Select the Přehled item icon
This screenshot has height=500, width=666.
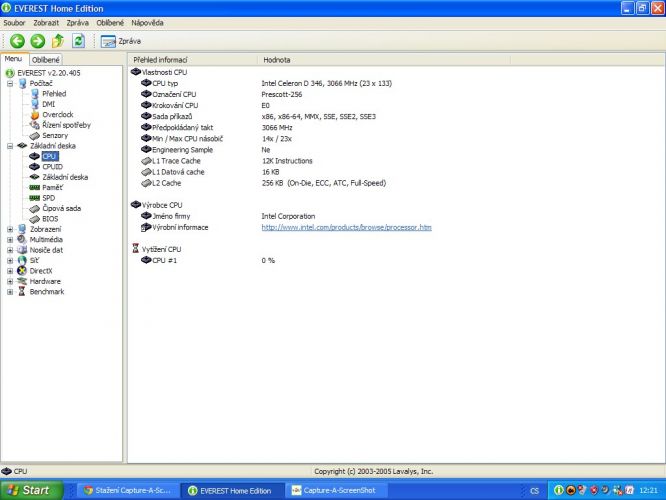click(x=35, y=94)
